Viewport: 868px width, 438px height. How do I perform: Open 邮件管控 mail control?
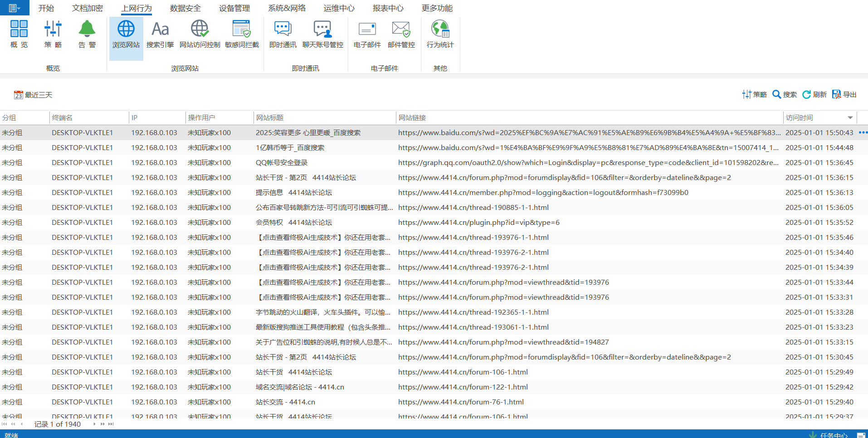[x=401, y=34]
